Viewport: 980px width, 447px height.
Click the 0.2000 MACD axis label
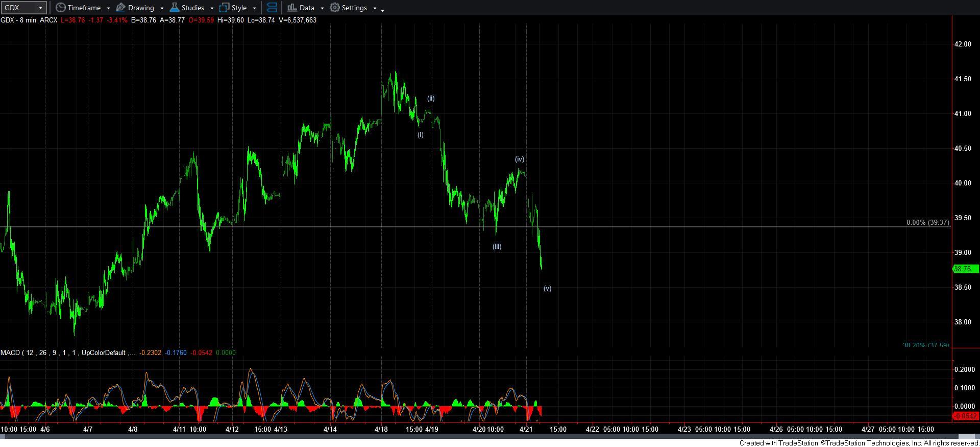[964, 369]
